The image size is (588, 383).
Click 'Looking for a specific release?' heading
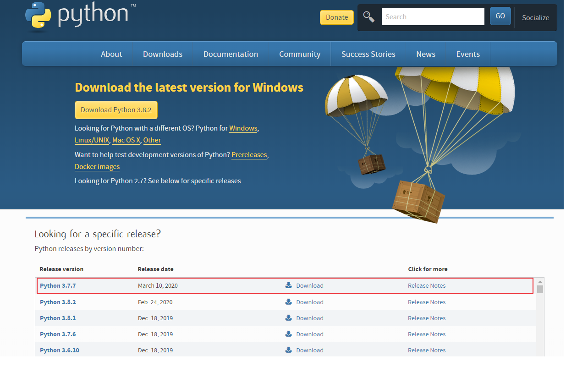tap(98, 234)
